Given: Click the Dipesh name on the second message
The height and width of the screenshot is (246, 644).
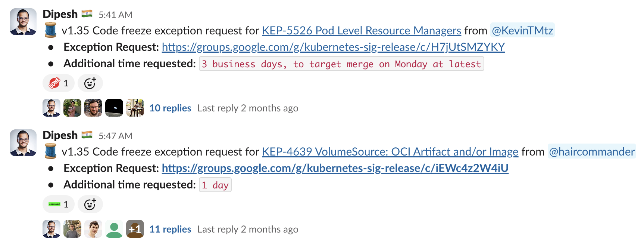Looking at the screenshot, I should click(60, 135).
